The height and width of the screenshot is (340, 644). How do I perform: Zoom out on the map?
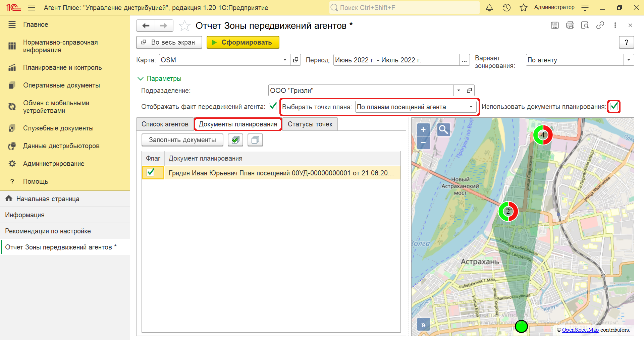tap(423, 143)
